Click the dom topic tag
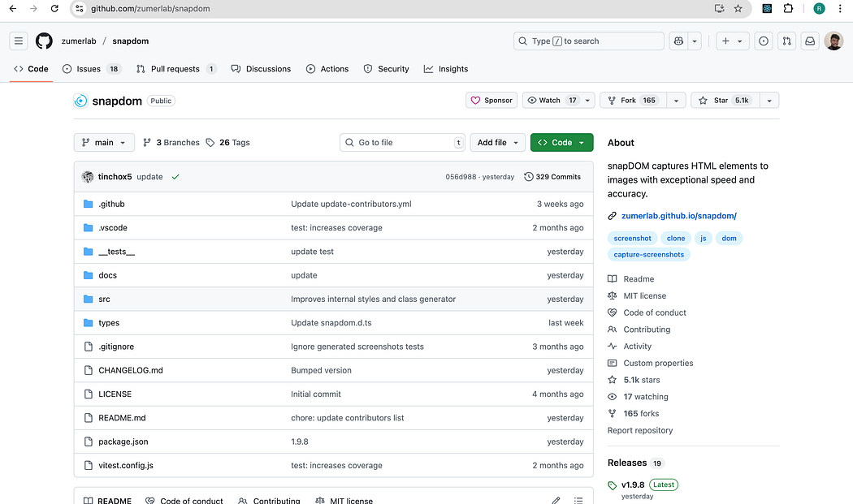The height and width of the screenshot is (504, 853). (729, 238)
